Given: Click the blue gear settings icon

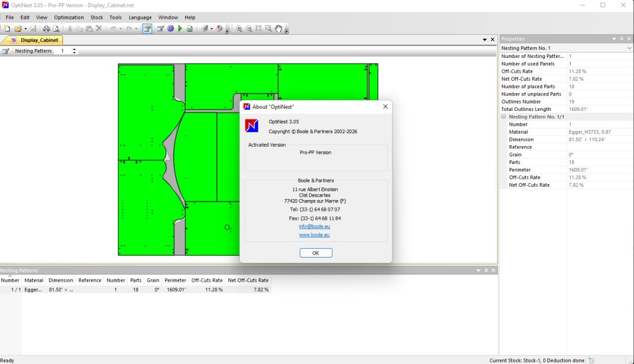Looking at the screenshot, I should 170,29.
